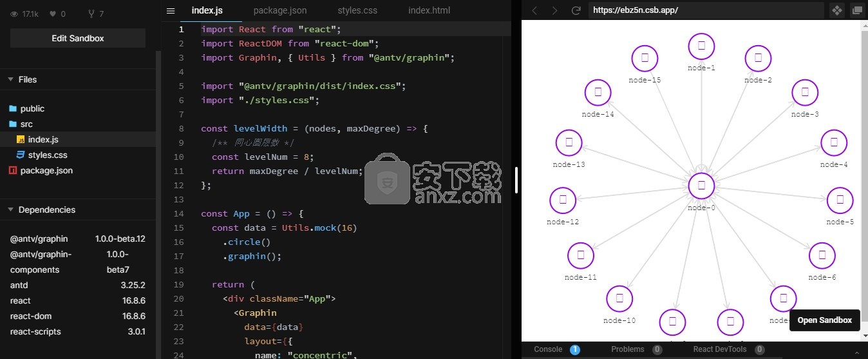Click the Console message count badge

pos(575,349)
